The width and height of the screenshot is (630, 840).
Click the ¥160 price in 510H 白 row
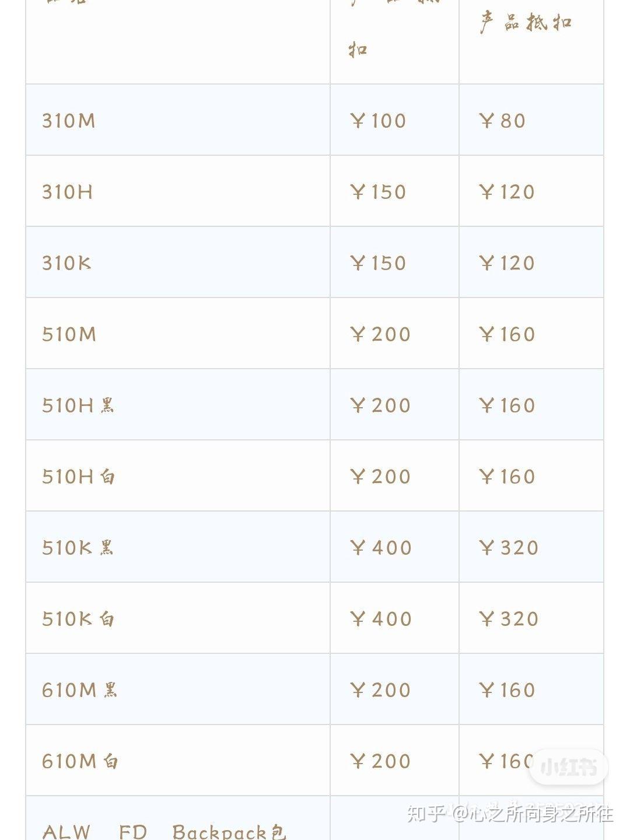(506, 477)
